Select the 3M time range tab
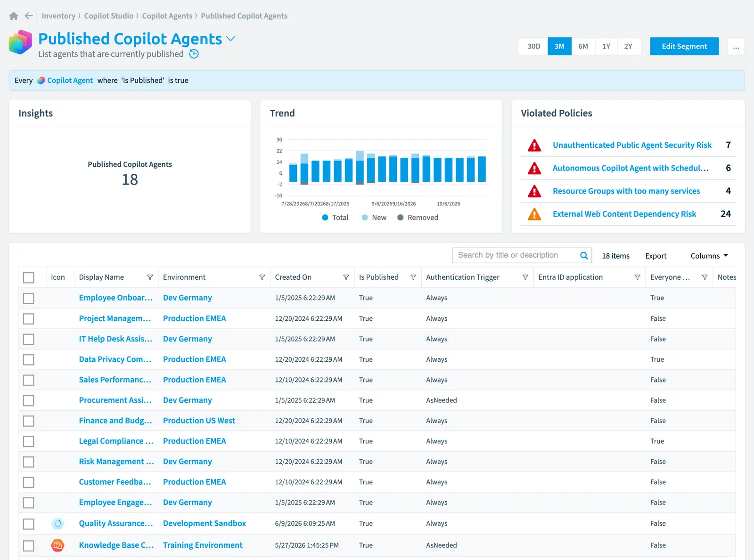 [559, 46]
